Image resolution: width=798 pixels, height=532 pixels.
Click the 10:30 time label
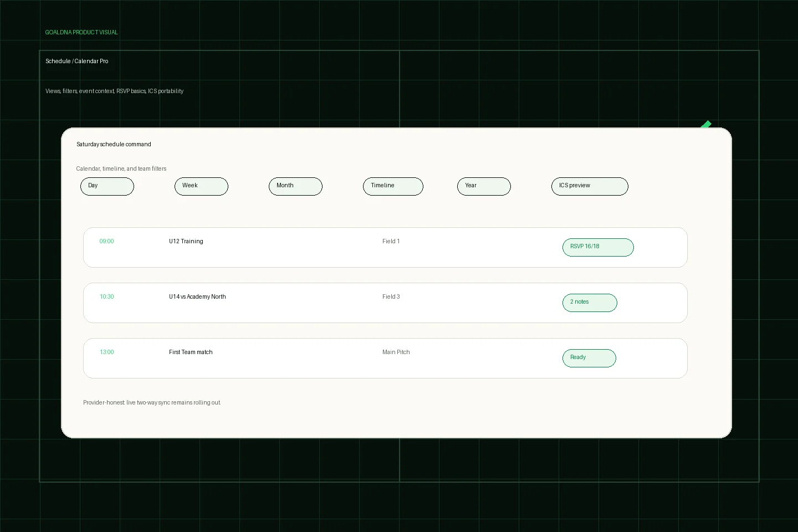[x=106, y=296]
